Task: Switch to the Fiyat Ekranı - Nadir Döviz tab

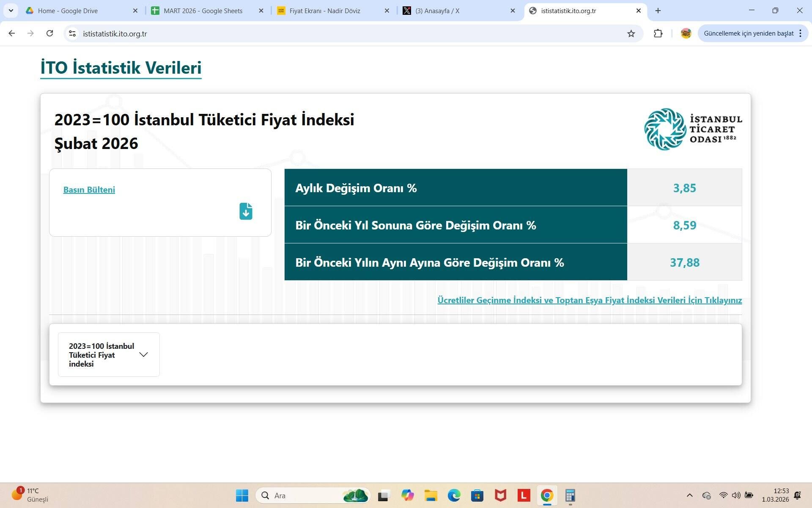Action: (x=325, y=11)
